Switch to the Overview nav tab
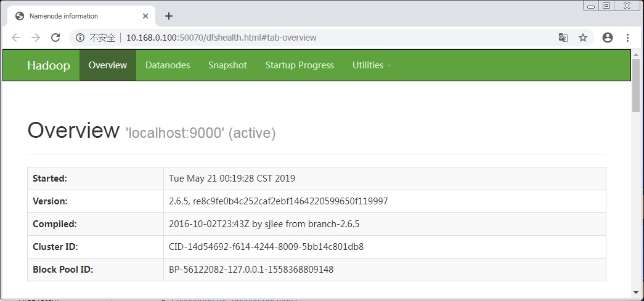This screenshot has height=301, width=644. tap(108, 65)
